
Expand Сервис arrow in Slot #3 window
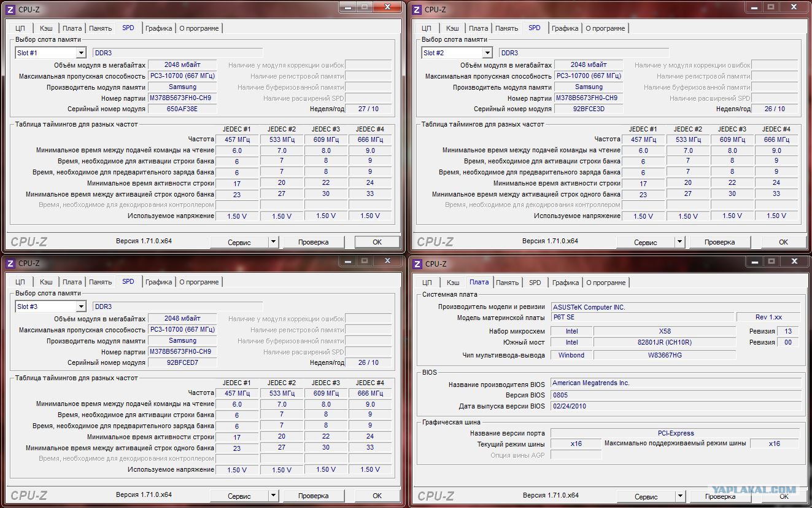[x=273, y=496]
